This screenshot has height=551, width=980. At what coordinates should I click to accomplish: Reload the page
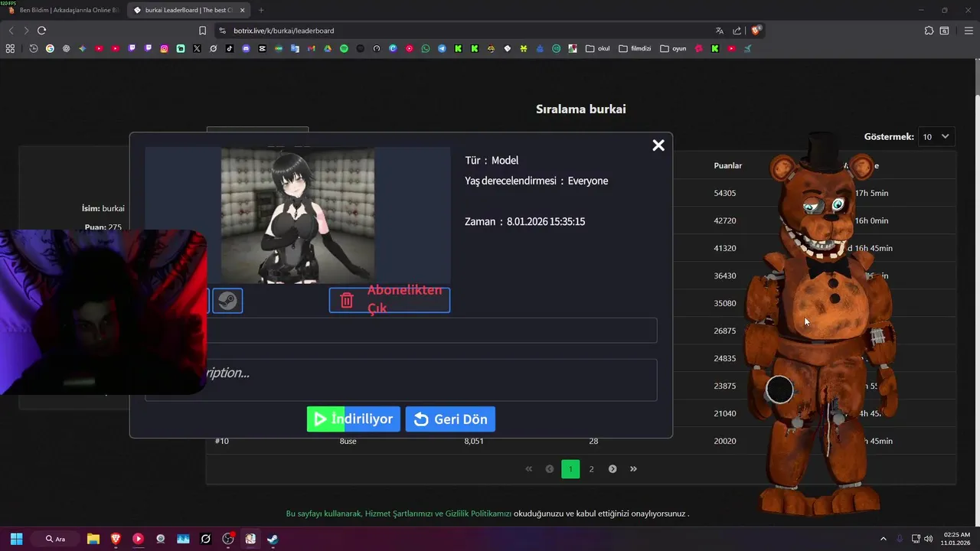pos(41,31)
